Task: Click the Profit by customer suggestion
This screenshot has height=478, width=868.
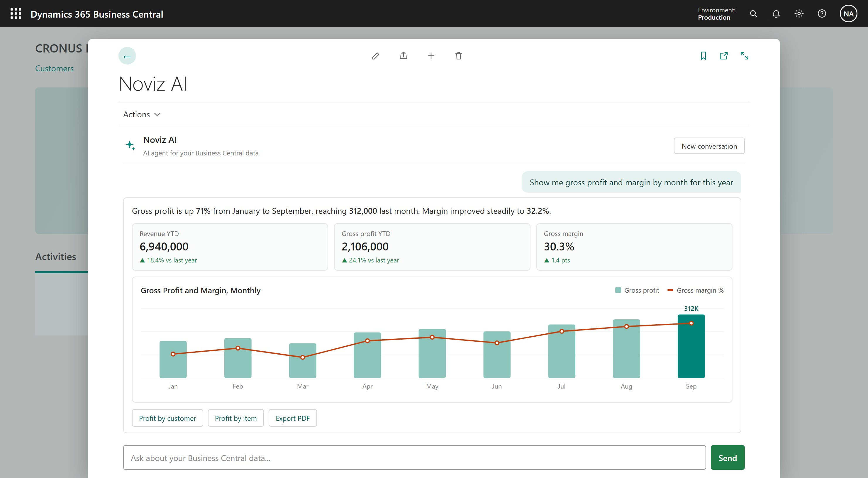Action: click(167, 418)
